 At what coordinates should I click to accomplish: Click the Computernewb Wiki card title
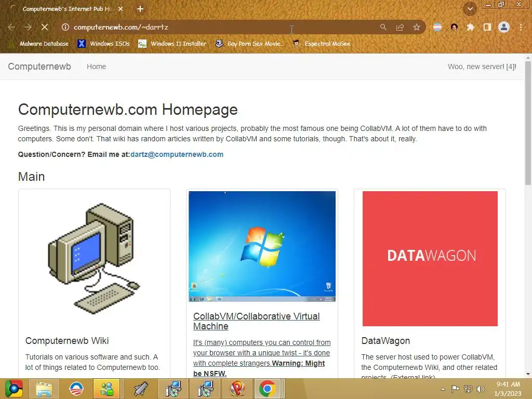pyautogui.click(x=67, y=341)
